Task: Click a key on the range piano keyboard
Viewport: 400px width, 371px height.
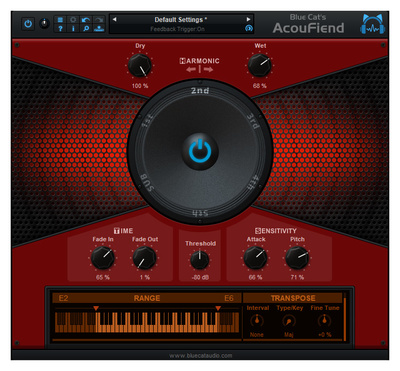Action: pos(147,322)
